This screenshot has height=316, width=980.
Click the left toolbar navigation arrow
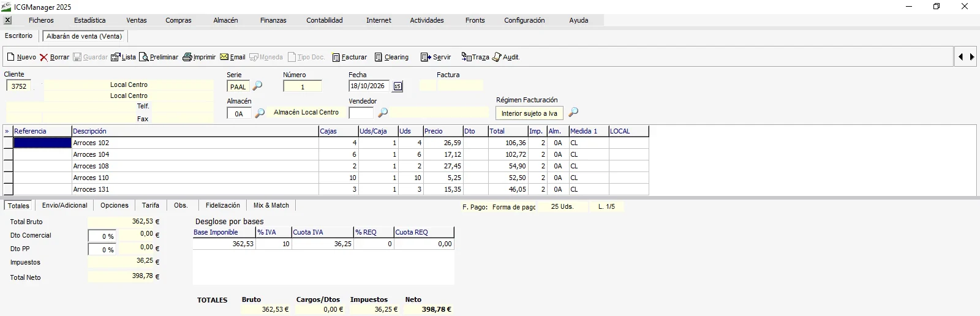pyautogui.click(x=960, y=57)
